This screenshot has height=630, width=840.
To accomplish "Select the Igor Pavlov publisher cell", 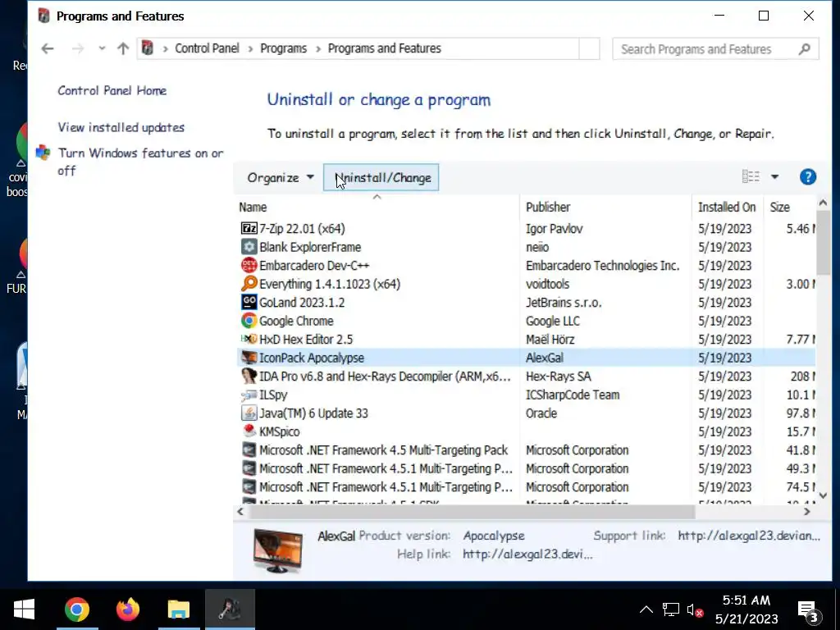I will point(554,229).
